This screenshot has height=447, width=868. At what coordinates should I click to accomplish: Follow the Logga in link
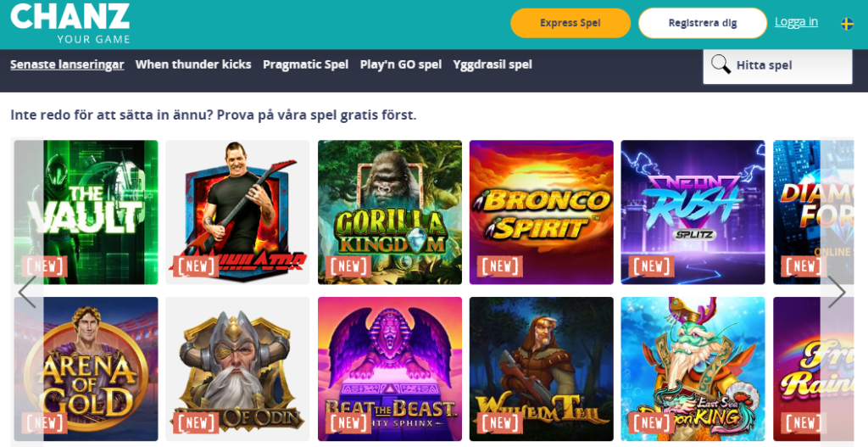click(796, 21)
